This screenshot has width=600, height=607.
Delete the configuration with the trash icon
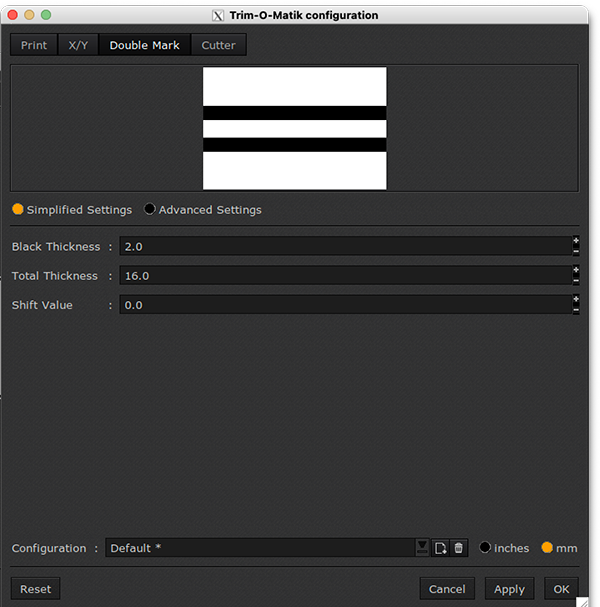(458, 548)
